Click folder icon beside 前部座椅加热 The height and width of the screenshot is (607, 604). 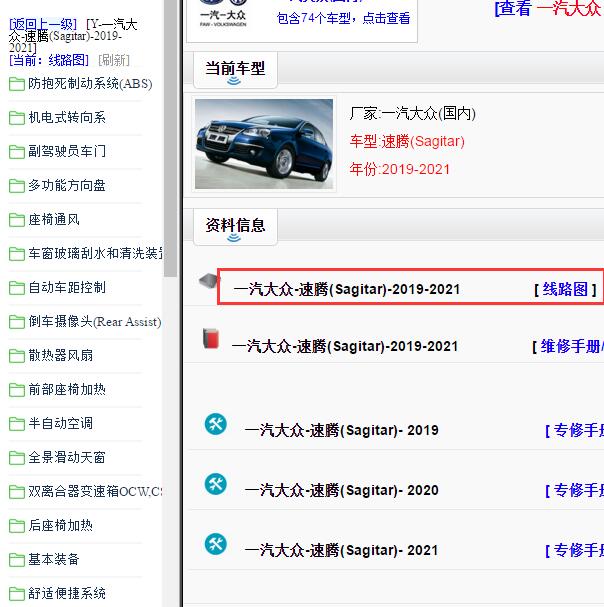pos(17,390)
